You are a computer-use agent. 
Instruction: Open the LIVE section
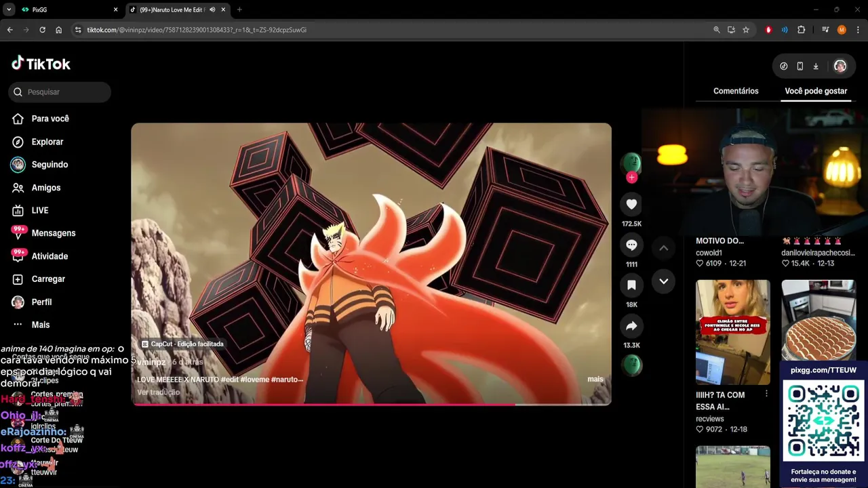(x=31, y=210)
